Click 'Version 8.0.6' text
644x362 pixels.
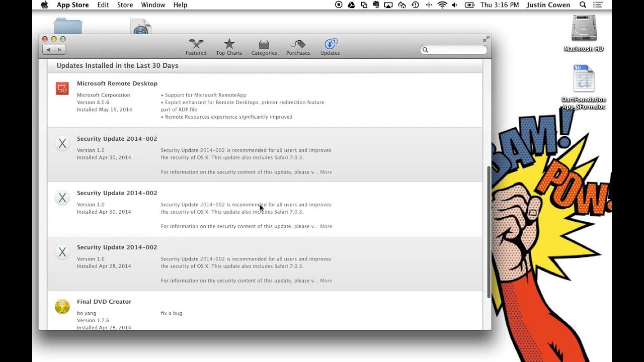click(93, 102)
